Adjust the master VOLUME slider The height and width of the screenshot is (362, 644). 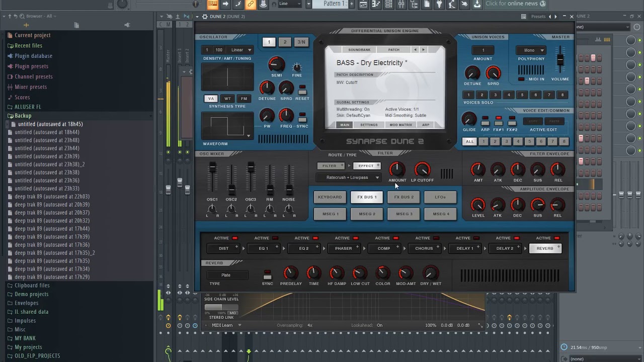click(560, 59)
